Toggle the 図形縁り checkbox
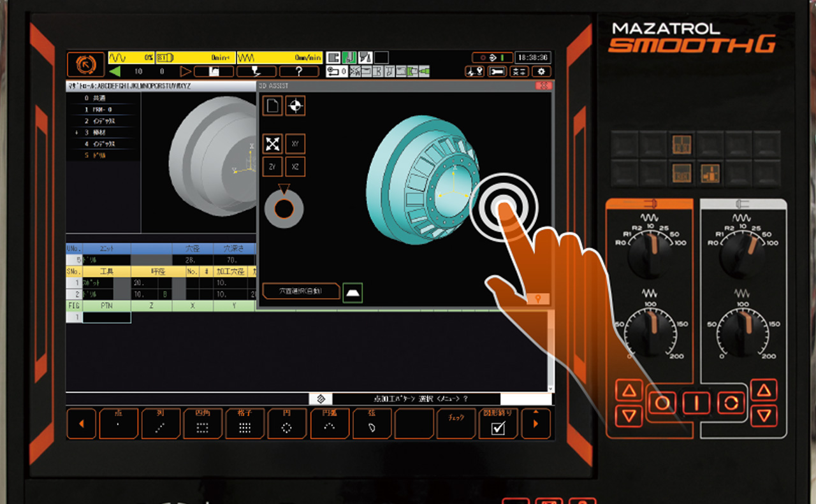Screen dimensions: 816x504 click(x=498, y=424)
